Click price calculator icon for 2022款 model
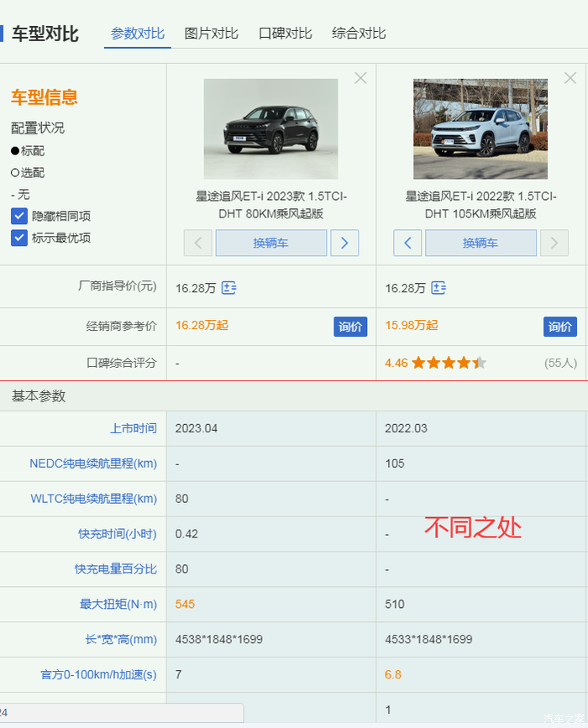The height and width of the screenshot is (728, 588). pyautogui.click(x=438, y=288)
